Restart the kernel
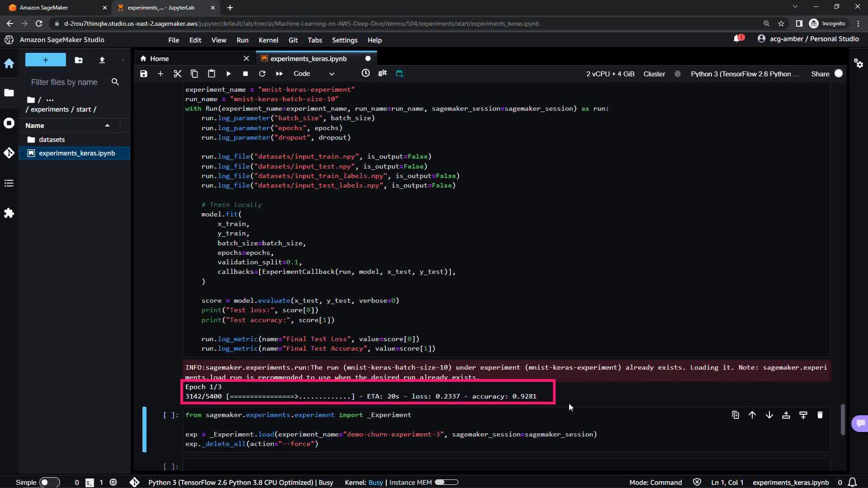Screen dimensions: 868x488 (x=262, y=74)
